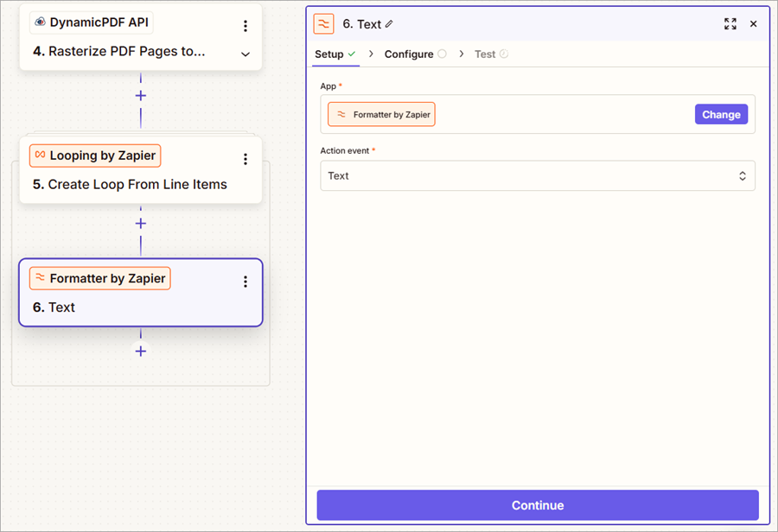Image resolution: width=778 pixels, height=532 pixels.
Task: Add a step between steps 4 and 5
Action: (x=141, y=96)
